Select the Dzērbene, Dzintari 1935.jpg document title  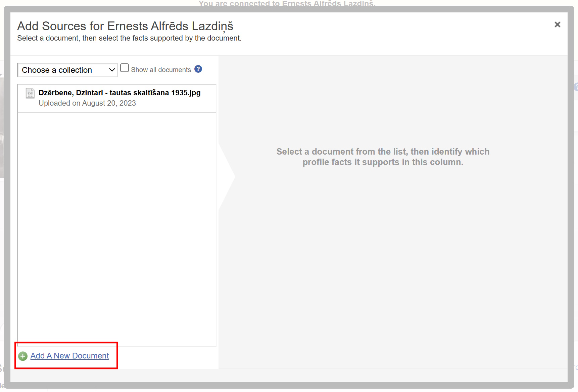pyautogui.click(x=119, y=93)
